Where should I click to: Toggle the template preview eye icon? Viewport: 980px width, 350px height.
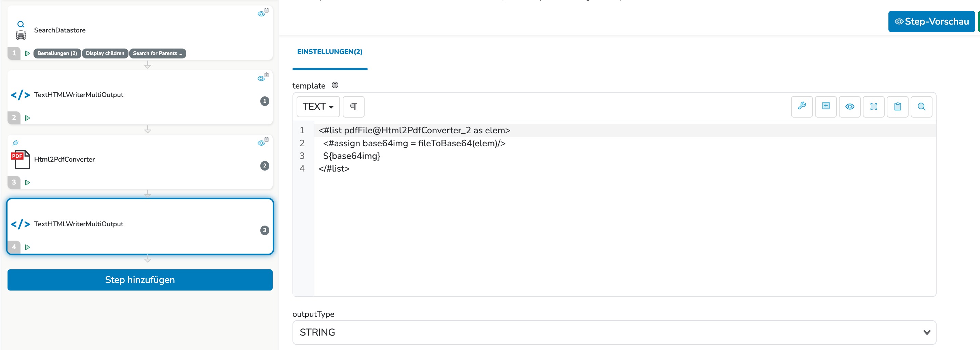tap(849, 107)
